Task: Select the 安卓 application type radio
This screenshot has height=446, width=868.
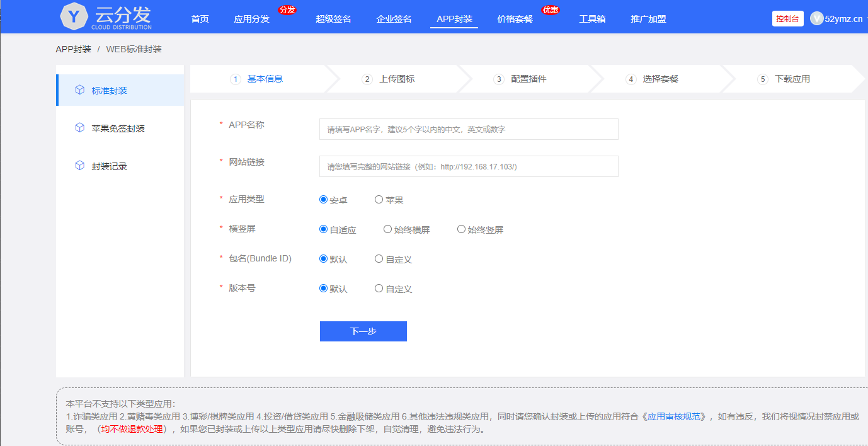Action: (324, 200)
